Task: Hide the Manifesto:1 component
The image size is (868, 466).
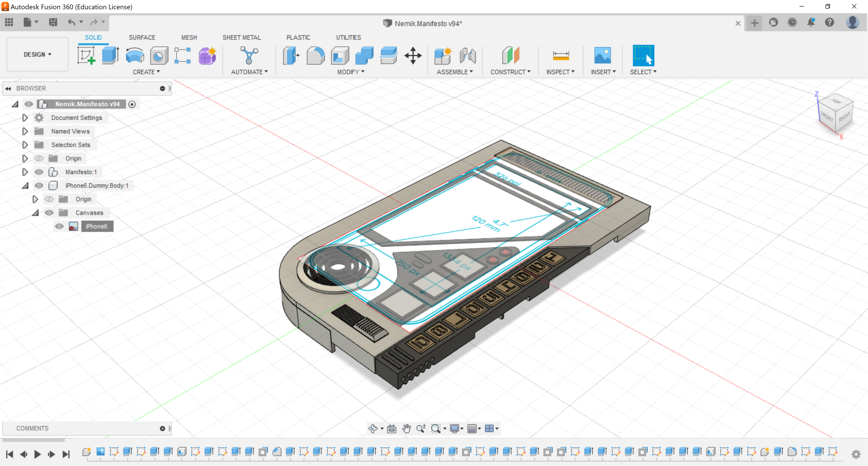Action: (39, 172)
